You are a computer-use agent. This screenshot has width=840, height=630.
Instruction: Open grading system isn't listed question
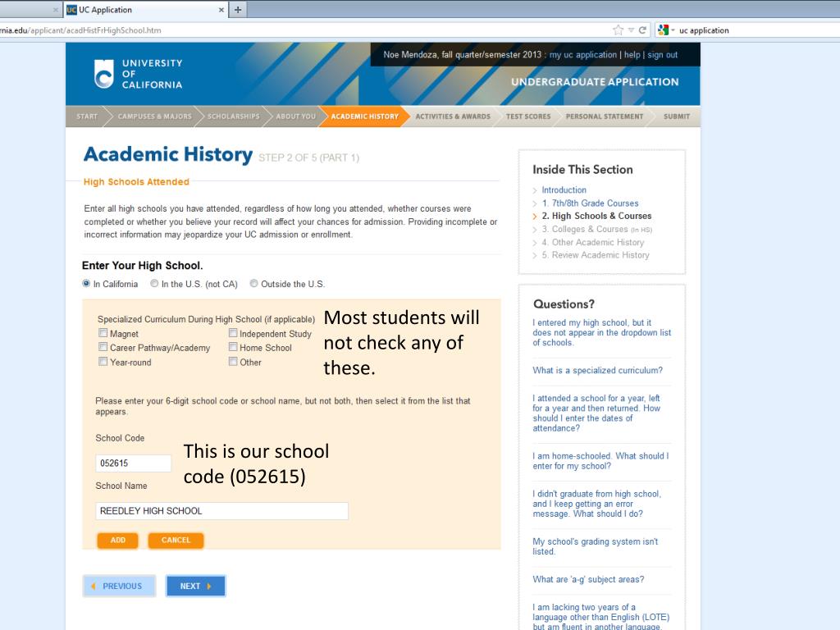coord(596,546)
